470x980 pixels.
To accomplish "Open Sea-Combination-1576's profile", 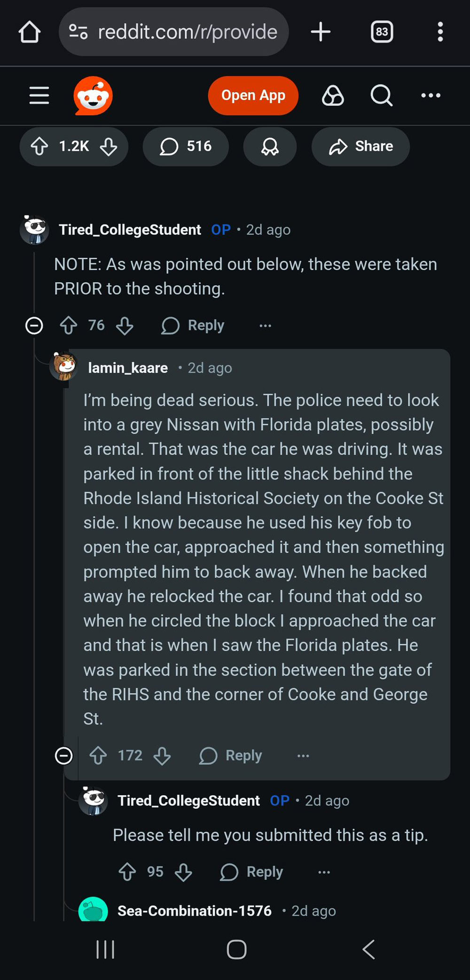I will (194, 911).
